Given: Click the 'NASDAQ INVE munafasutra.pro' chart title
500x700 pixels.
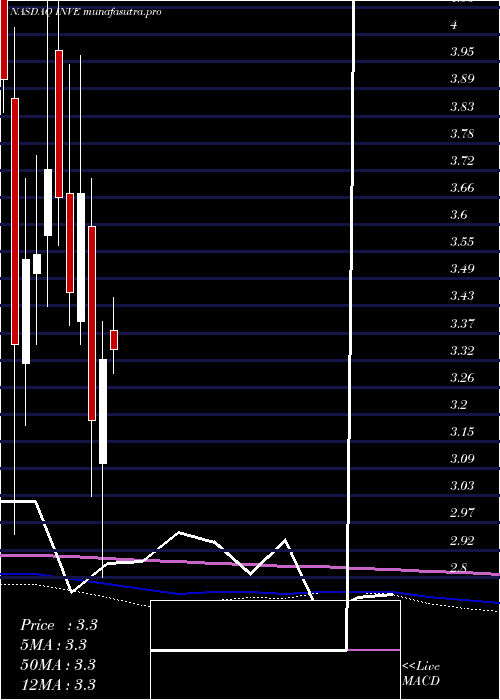Looking at the screenshot, I should 85,12.
